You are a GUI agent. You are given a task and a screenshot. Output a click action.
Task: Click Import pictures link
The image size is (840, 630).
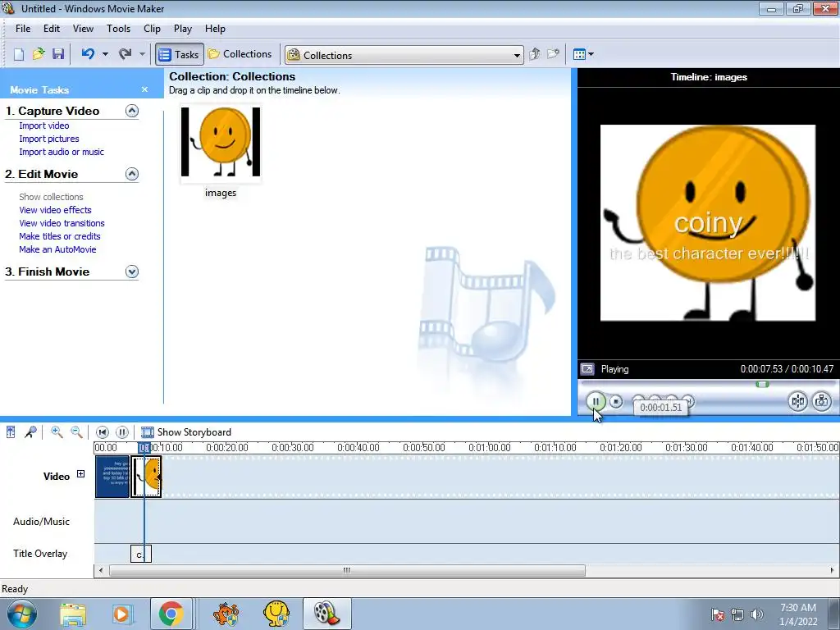48,139
